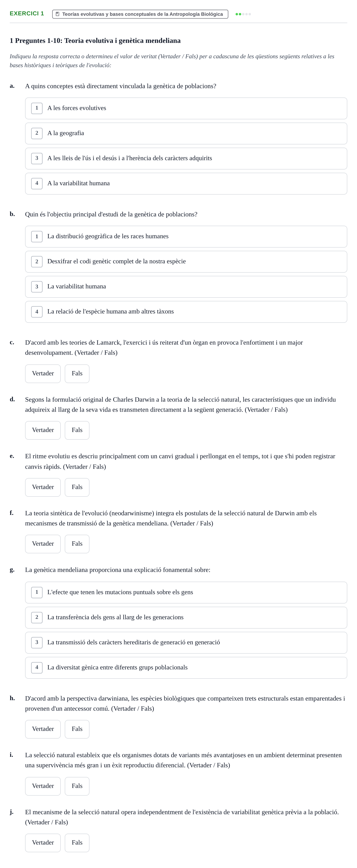Mark question i on selecció natural as Vertader

[43, 786]
